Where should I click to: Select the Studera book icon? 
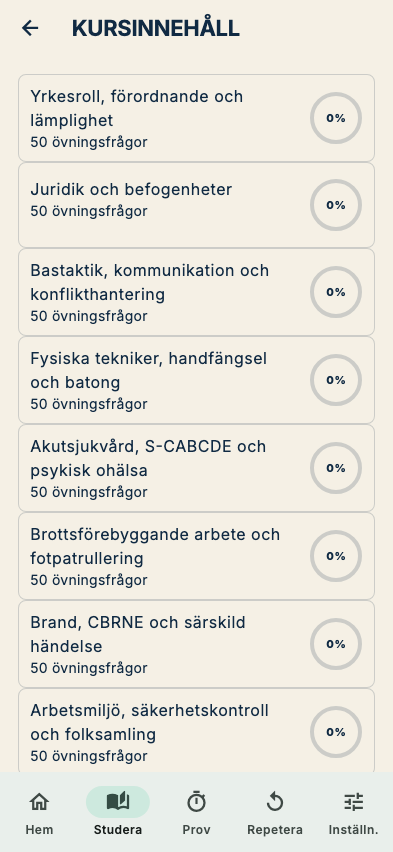pyautogui.click(x=118, y=801)
